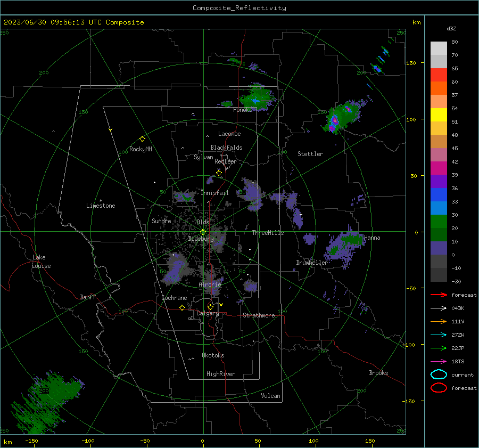The width and height of the screenshot is (479, 448).
Task: Click the radar echo west of Hanna
Action: (345, 246)
